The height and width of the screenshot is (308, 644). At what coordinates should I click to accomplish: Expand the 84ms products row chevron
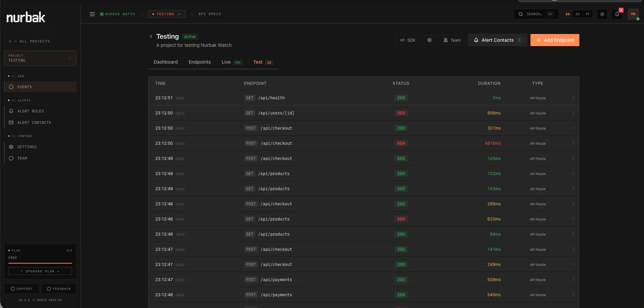click(x=573, y=234)
